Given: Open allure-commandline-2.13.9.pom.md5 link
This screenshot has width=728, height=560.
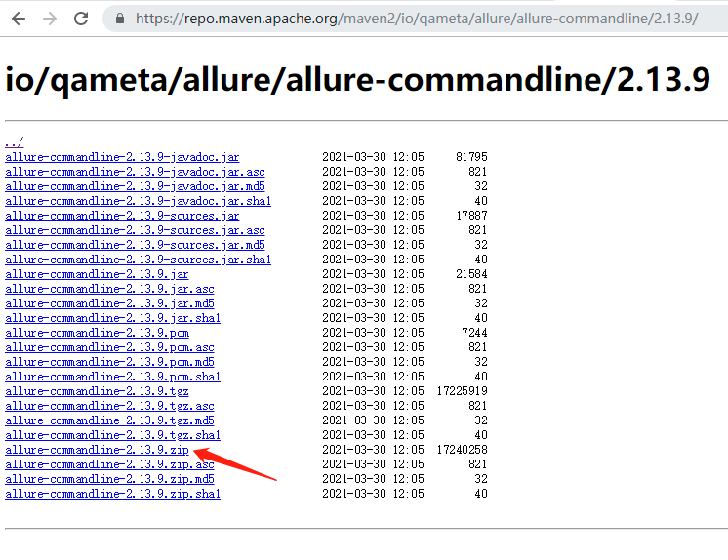Looking at the screenshot, I should pyautogui.click(x=109, y=362).
